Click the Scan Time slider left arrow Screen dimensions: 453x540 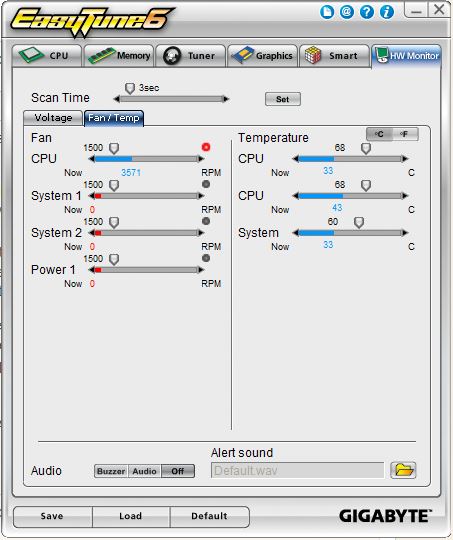click(x=117, y=99)
